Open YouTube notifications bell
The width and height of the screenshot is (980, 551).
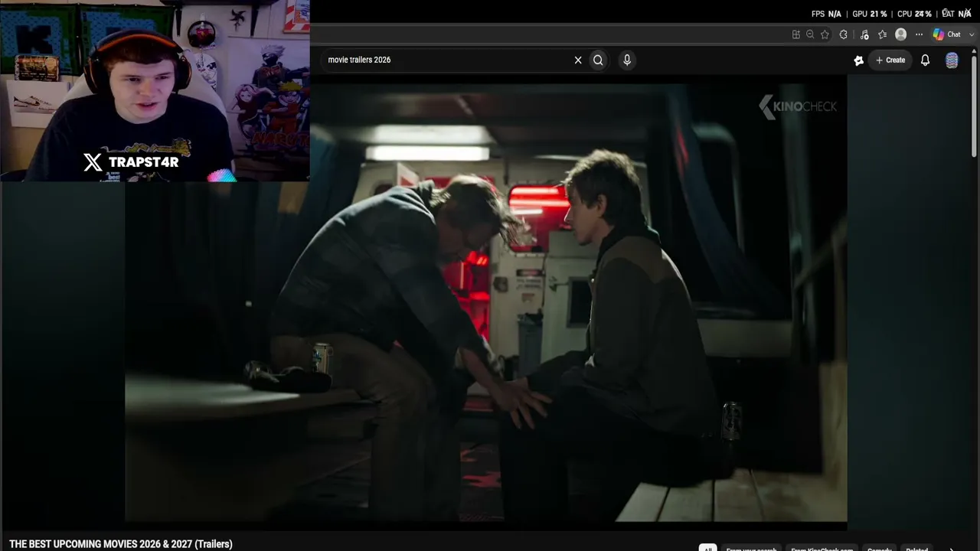[x=925, y=60]
